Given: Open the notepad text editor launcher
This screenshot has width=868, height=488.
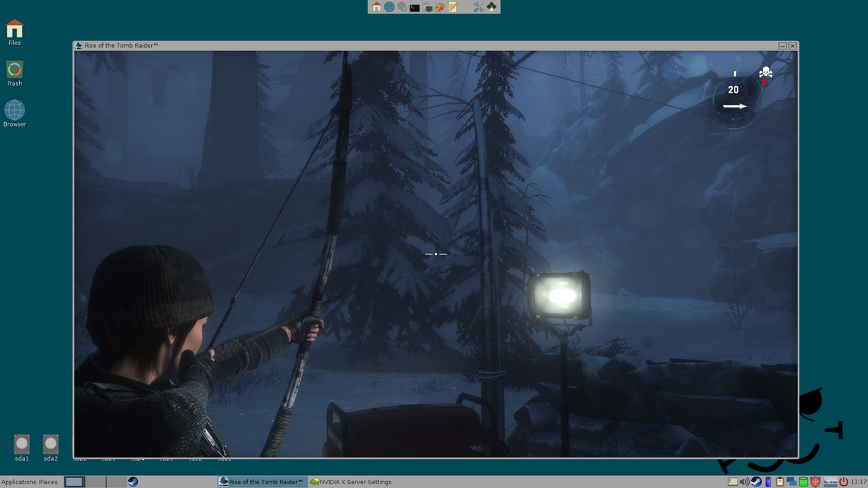Looking at the screenshot, I should (453, 7).
